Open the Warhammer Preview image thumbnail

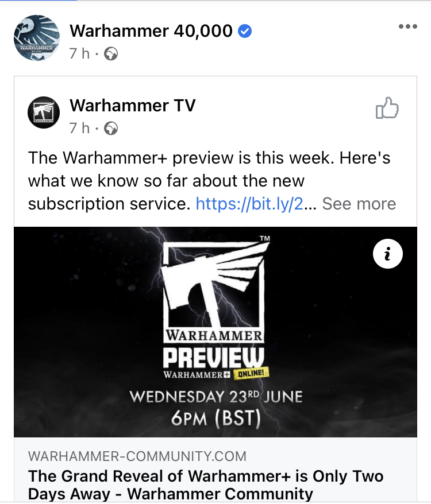[x=215, y=332]
